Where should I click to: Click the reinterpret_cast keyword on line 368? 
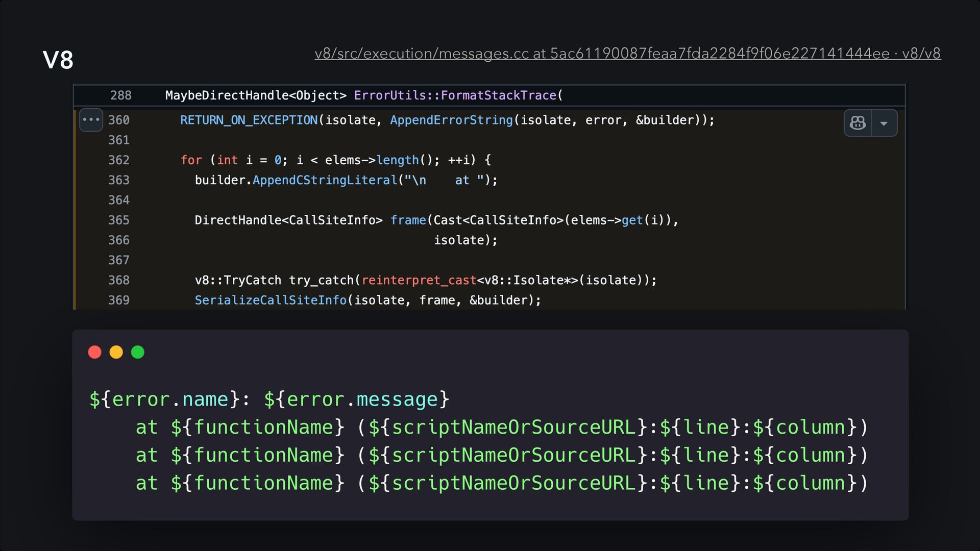pyautogui.click(x=419, y=281)
